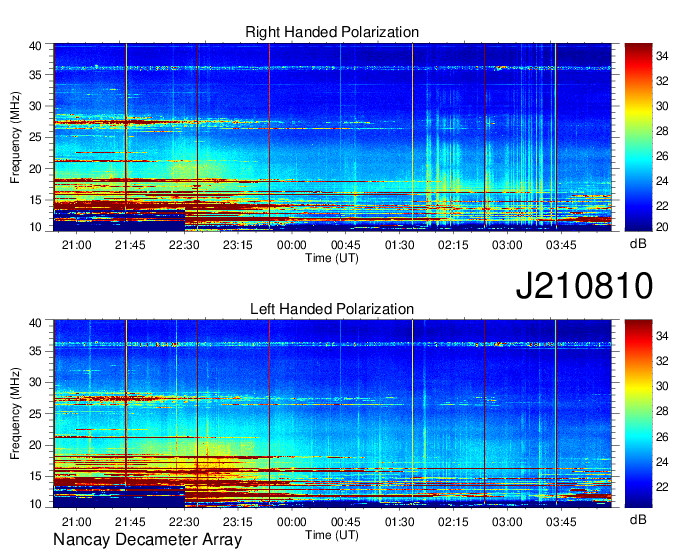Click the 30 frequency tick on Right Handed plot
680x552 pixels.
pos(35,106)
